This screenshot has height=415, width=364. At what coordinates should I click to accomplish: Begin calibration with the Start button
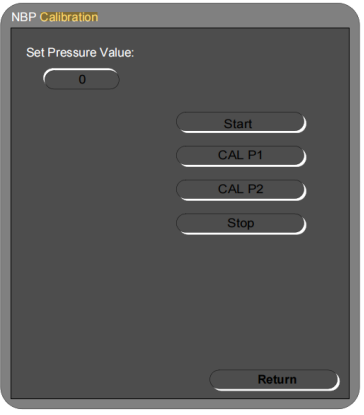241,123
